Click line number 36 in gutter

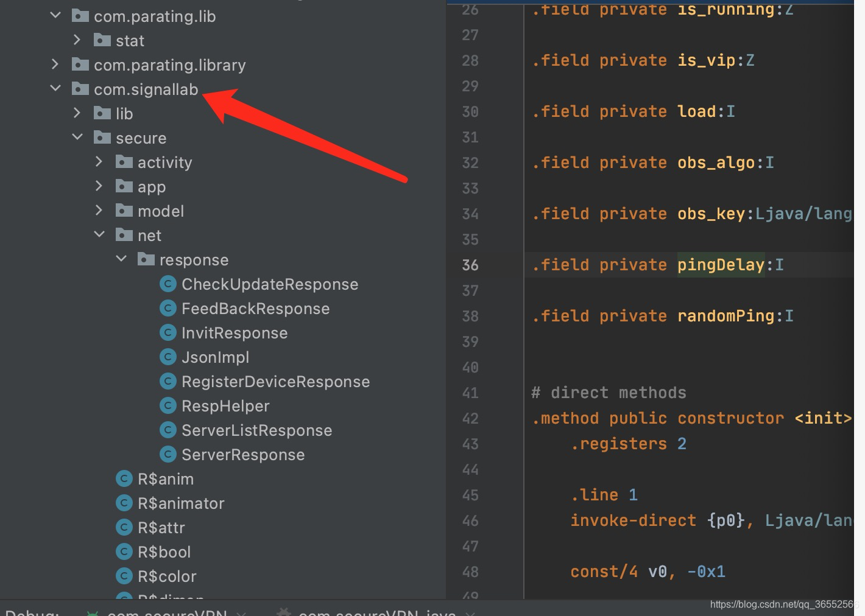tap(470, 265)
